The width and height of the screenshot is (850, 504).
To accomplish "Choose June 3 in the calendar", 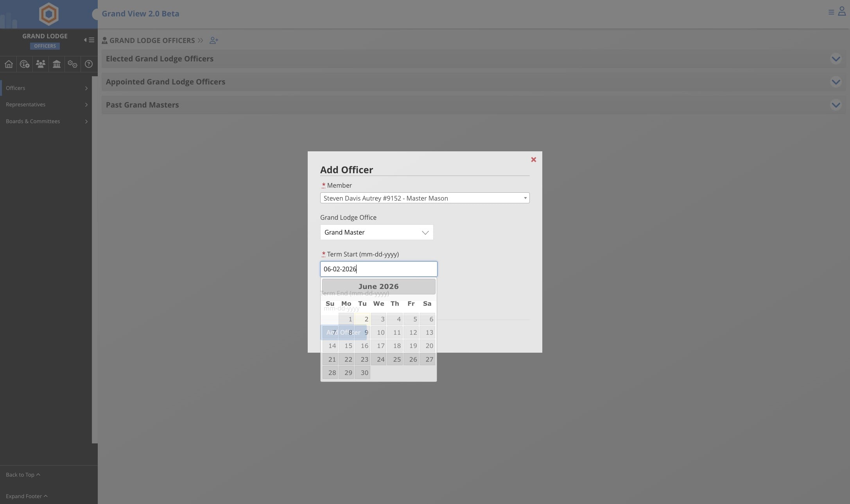I will (x=378, y=319).
